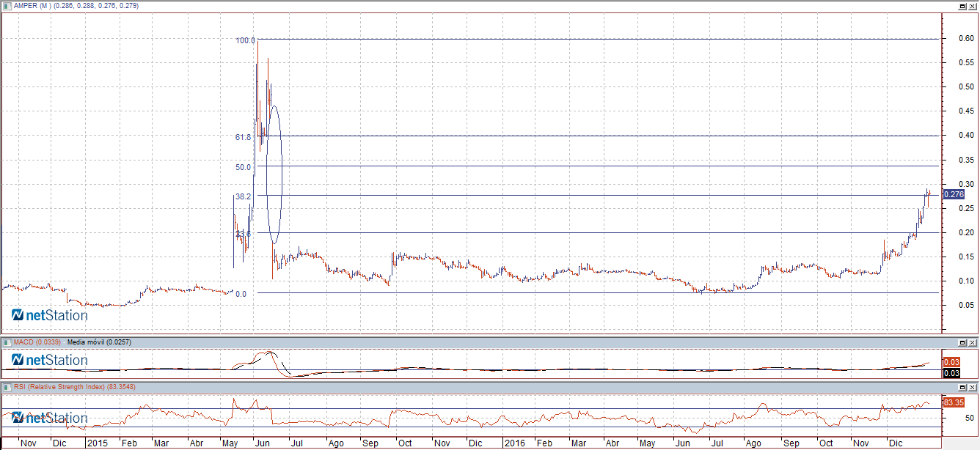Click the black 0.03 moving average tag

[951, 373]
